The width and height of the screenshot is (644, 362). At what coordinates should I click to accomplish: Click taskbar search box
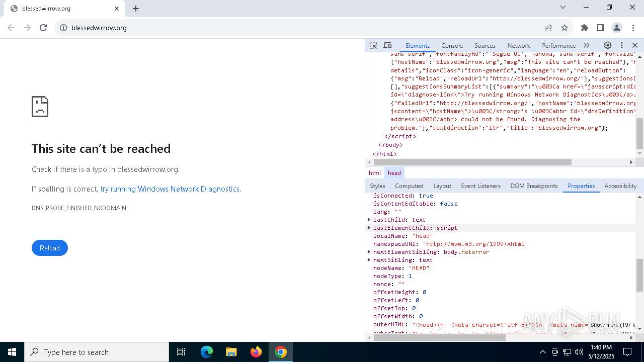click(97, 352)
